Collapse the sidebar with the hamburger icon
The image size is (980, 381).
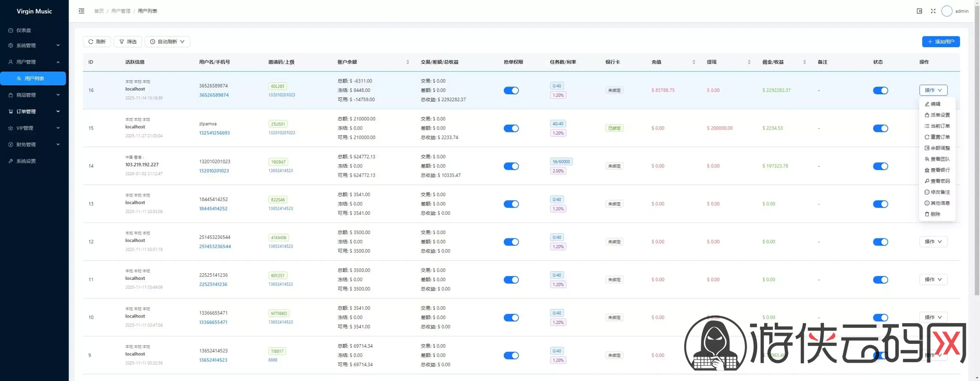tap(81, 11)
